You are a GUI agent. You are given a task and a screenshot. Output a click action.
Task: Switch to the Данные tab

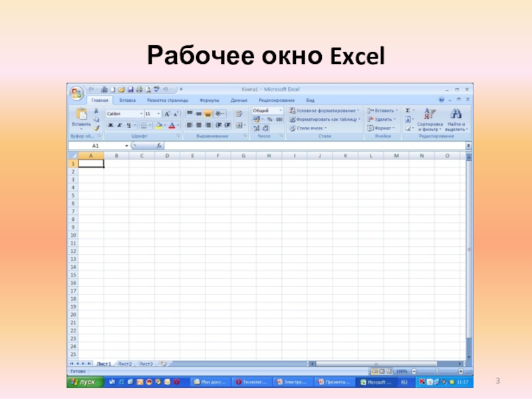pos(239,100)
